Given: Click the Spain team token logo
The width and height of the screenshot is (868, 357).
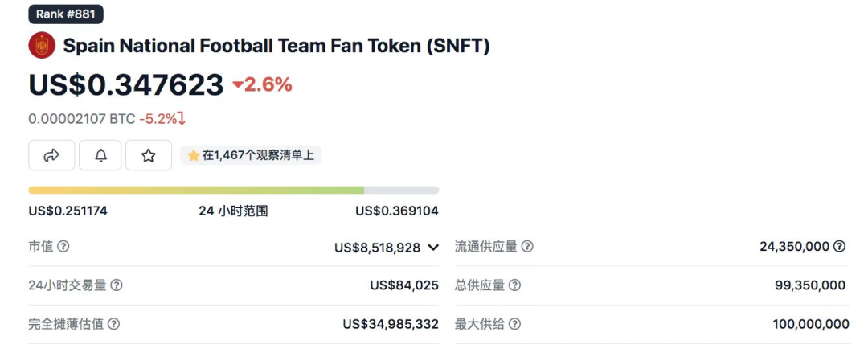Looking at the screenshot, I should point(42,45).
